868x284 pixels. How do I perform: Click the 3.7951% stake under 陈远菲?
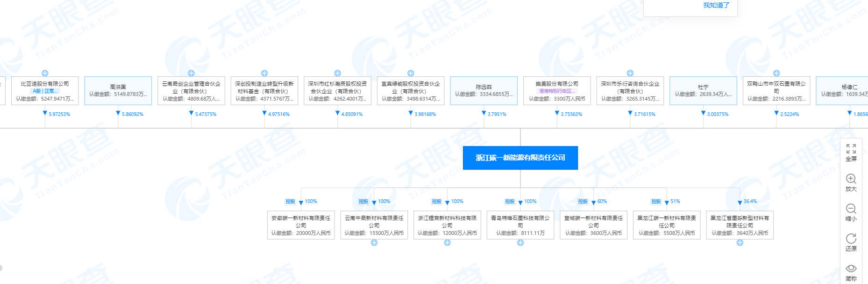[x=497, y=114]
